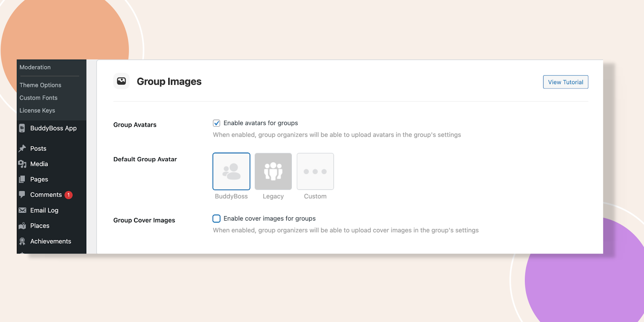Open the Comments menu label
644x322 pixels.
[x=46, y=195]
